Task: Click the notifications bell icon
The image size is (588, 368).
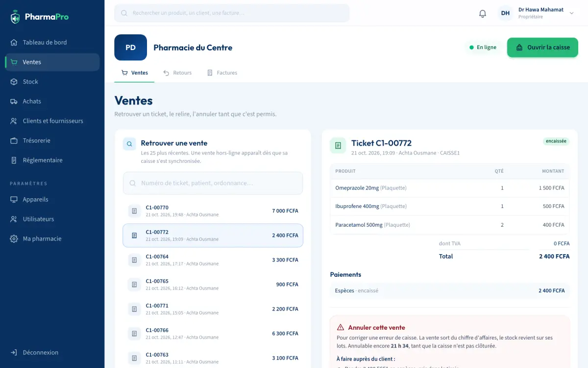Action: click(x=483, y=13)
